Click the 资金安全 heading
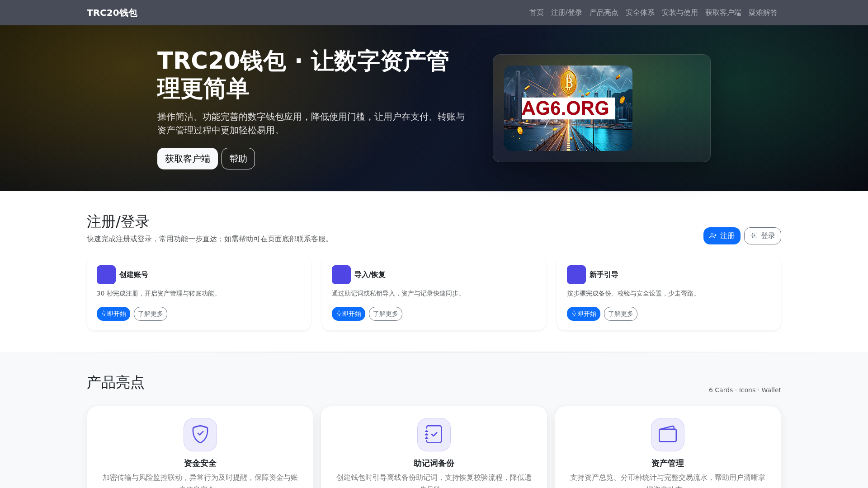 pyautogui.click(x=200, y=463)
